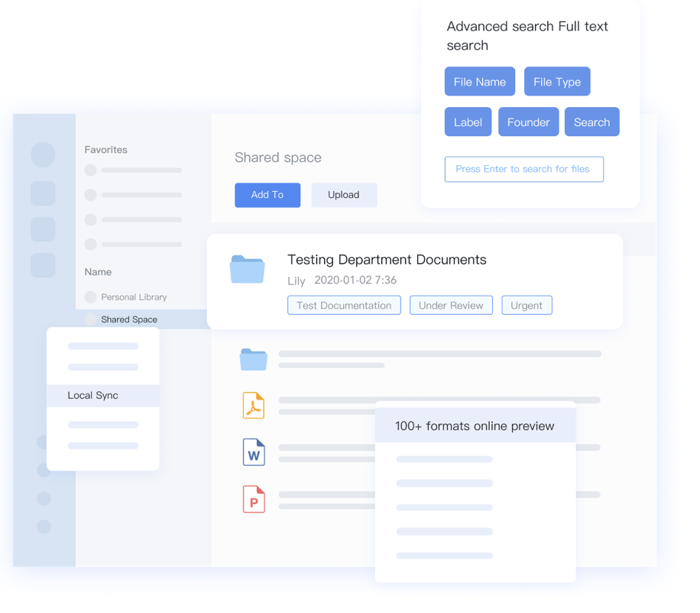Image resolution: width=700 pixels, height=613 pixels.
Task: Click the Add To button
Action: coord(267,195)
